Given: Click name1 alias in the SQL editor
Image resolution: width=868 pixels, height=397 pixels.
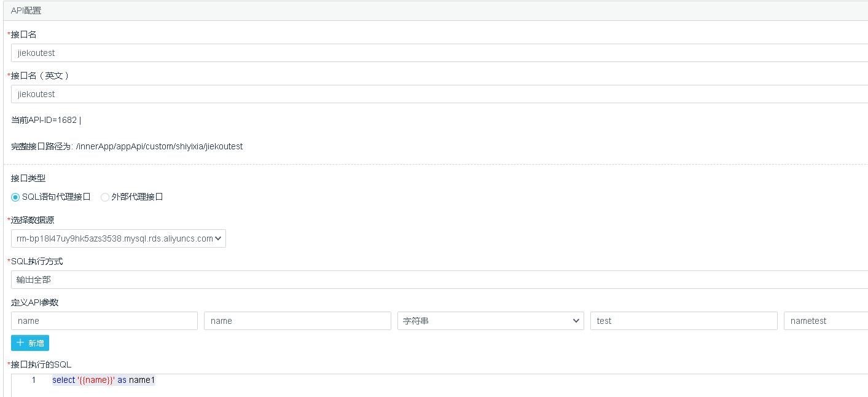Looking at the screenshot, I should coord(142,380).
